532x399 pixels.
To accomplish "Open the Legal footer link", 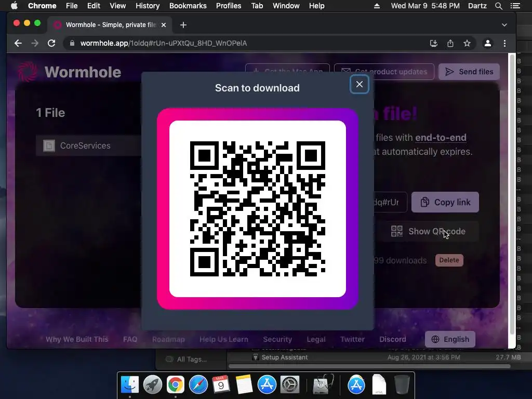I will click(316, 339).
